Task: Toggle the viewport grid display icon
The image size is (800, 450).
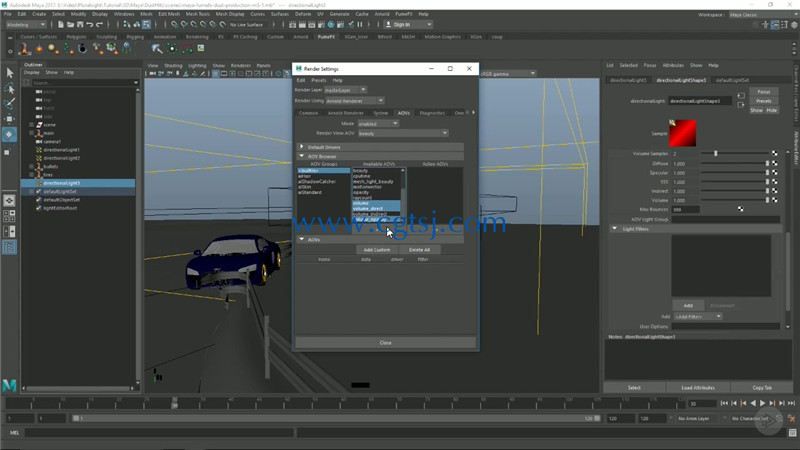Action: tap(216, 74)
